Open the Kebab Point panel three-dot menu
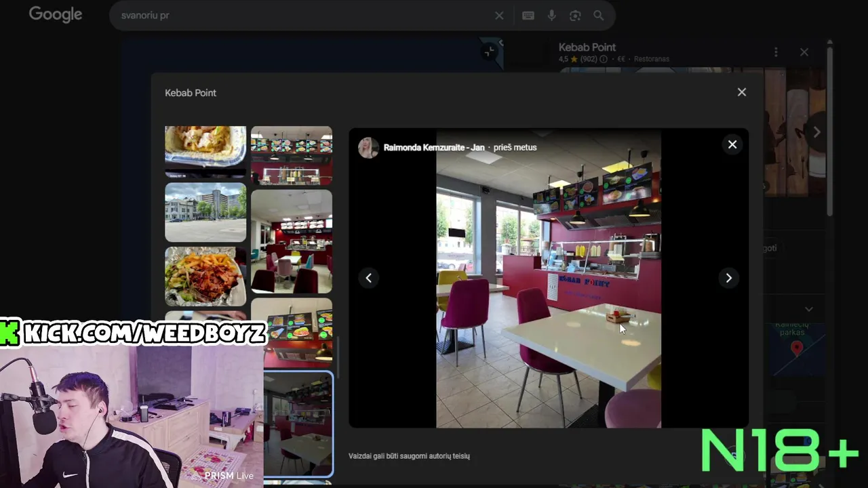 coord(776,52)
